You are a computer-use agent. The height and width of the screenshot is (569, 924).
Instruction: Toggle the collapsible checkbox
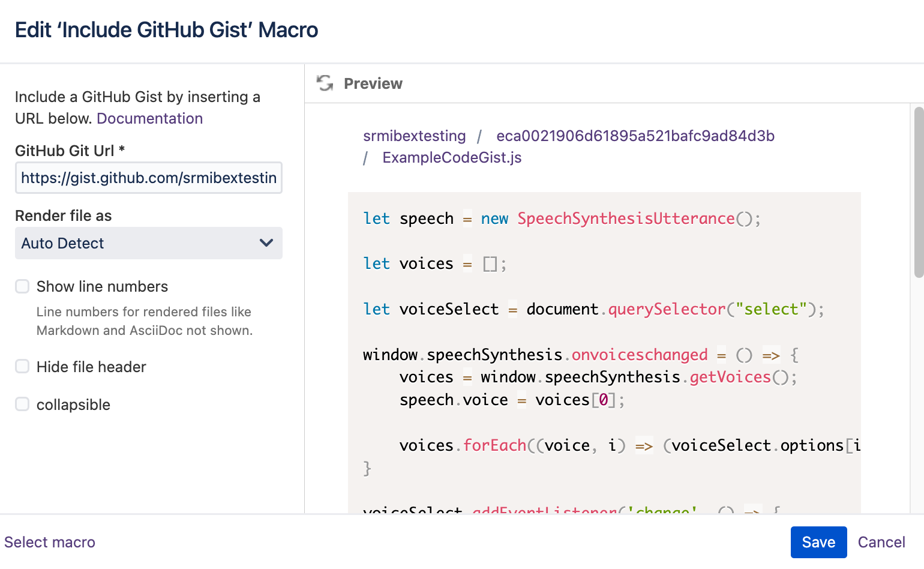22,405
